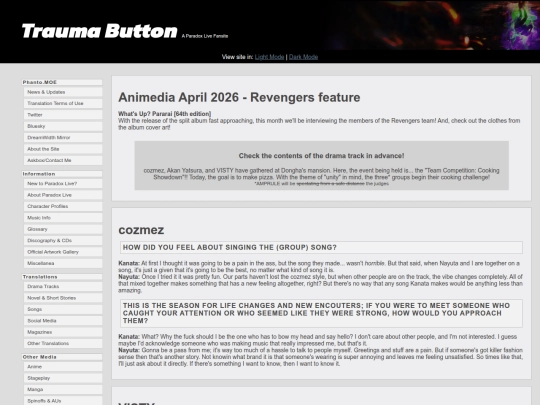Viewport: 540px width, 405px height.
Task: Open Songs translations
Action: (x=63, y=309)
